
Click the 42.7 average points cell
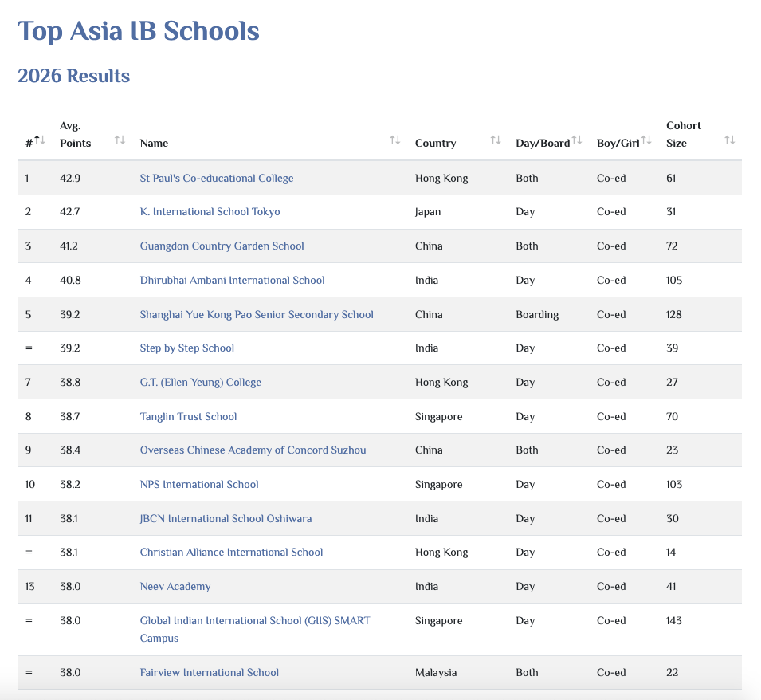[x=70, y=211]
